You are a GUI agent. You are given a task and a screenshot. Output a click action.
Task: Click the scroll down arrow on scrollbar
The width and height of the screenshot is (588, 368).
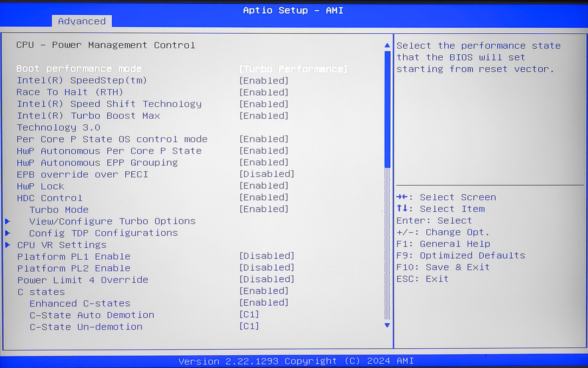(387, 325)
